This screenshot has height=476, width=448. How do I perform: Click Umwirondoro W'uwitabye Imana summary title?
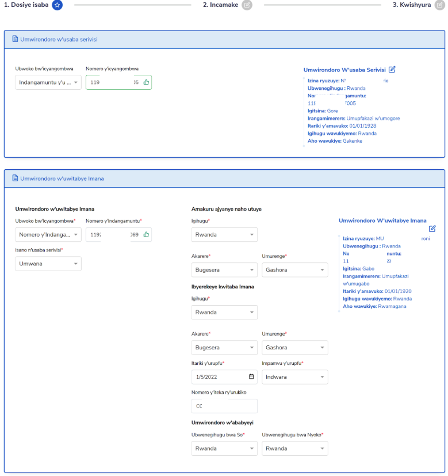click(x=382, y=220)
